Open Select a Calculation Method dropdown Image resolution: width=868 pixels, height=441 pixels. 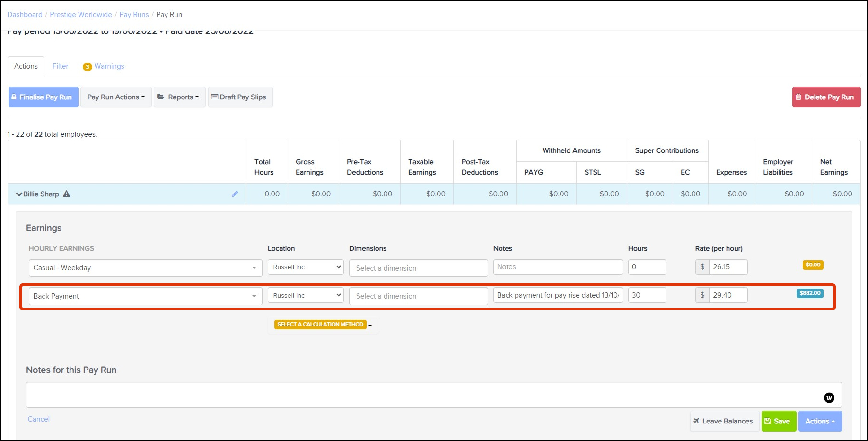click(x=323, y=325)
